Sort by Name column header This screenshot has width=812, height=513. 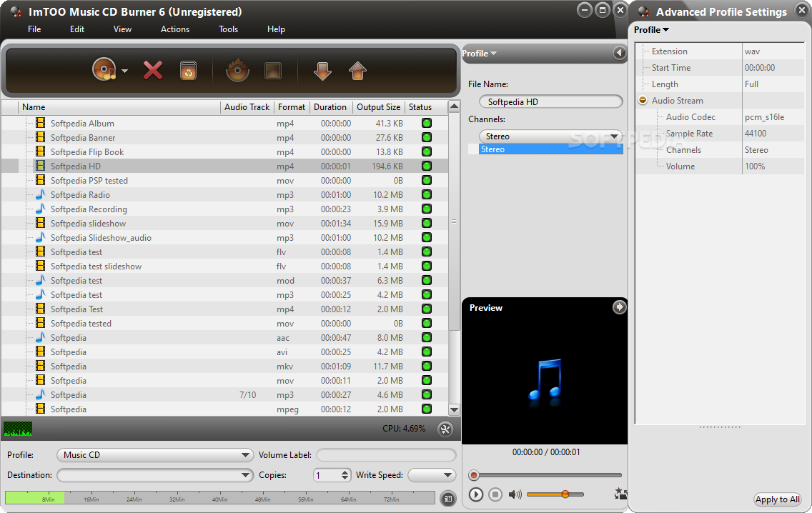coord(119,107)
